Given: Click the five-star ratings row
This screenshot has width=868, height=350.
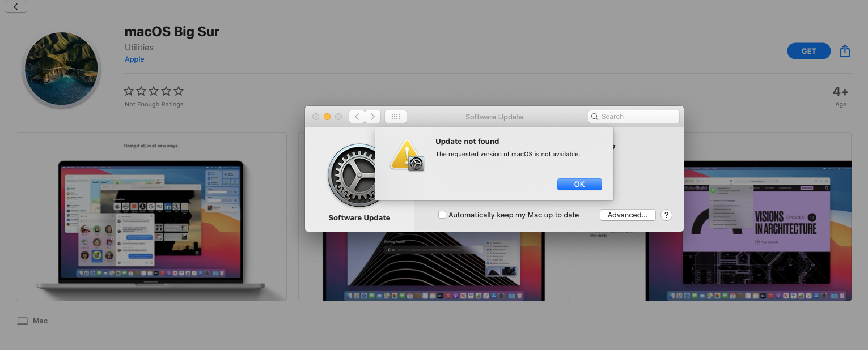Looking at the screenshot, I should [154, 91].
